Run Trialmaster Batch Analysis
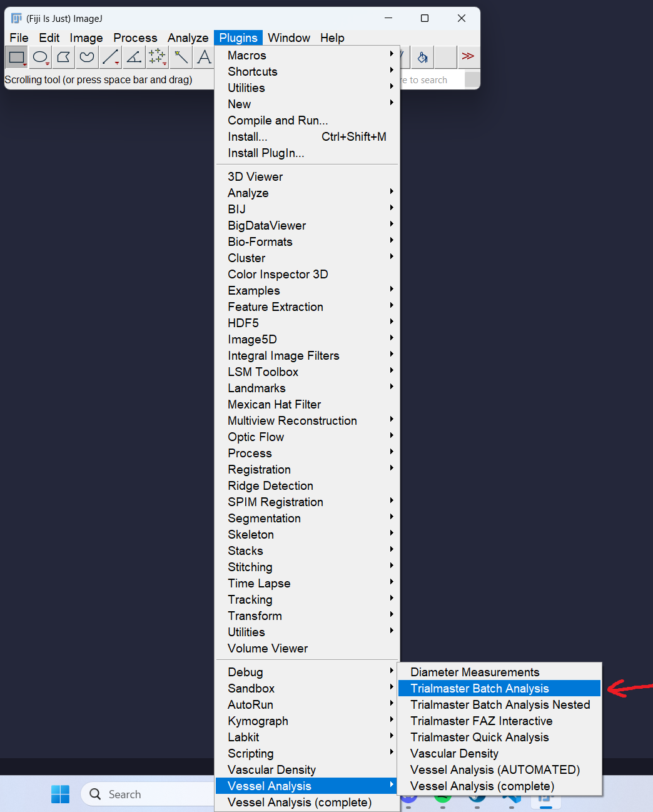 pyautogui.click(x=499, y=688)
